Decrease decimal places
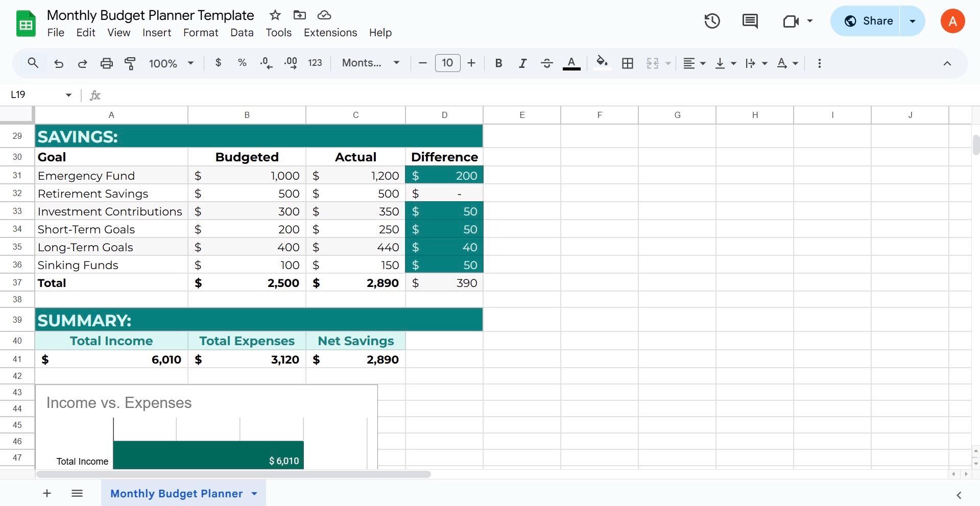 pyautogui.click(x=265, y=63)
